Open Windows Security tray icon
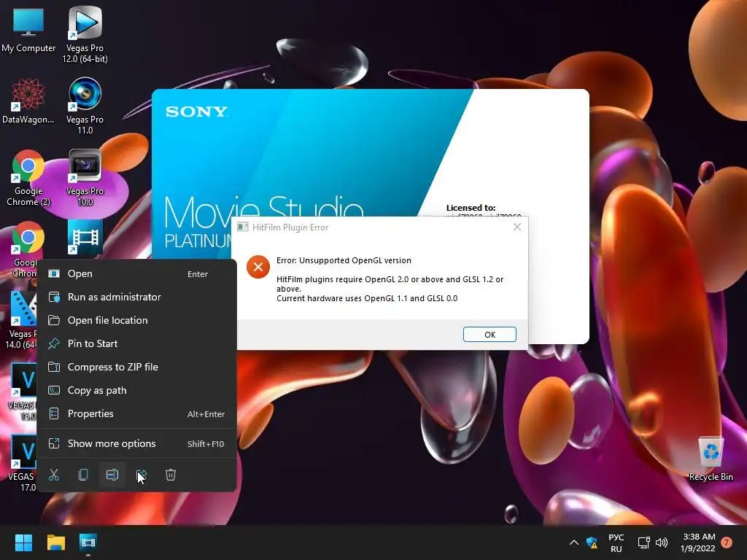This screenshot has width=747, height=560. pyautogui.click(x=592, y=542)
